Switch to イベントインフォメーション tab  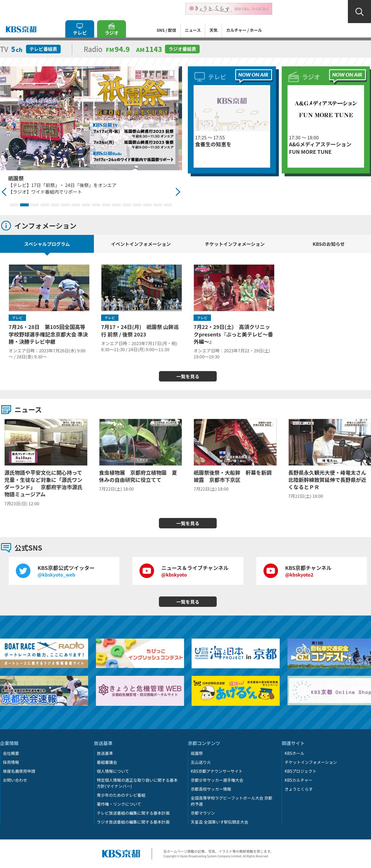tap(141, 244)
